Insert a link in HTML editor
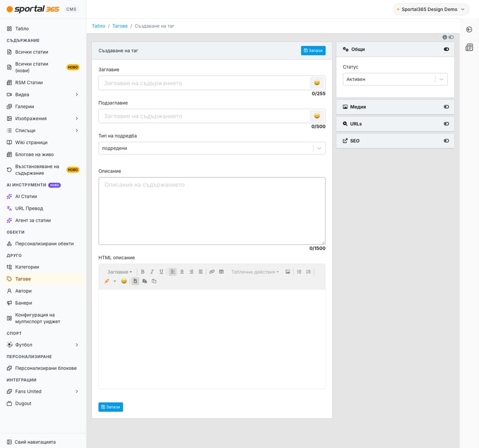The width and height of the screenshot is (479, 448). coord(212,272)
